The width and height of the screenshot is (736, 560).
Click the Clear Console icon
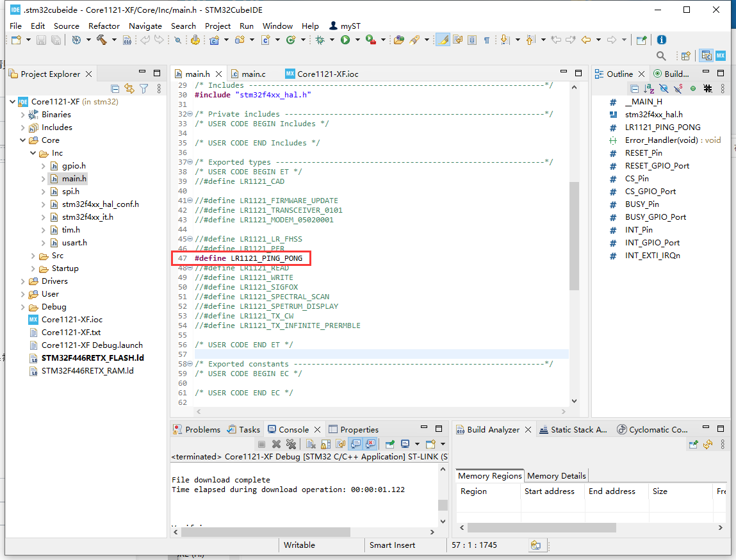[x=311, y=443]
